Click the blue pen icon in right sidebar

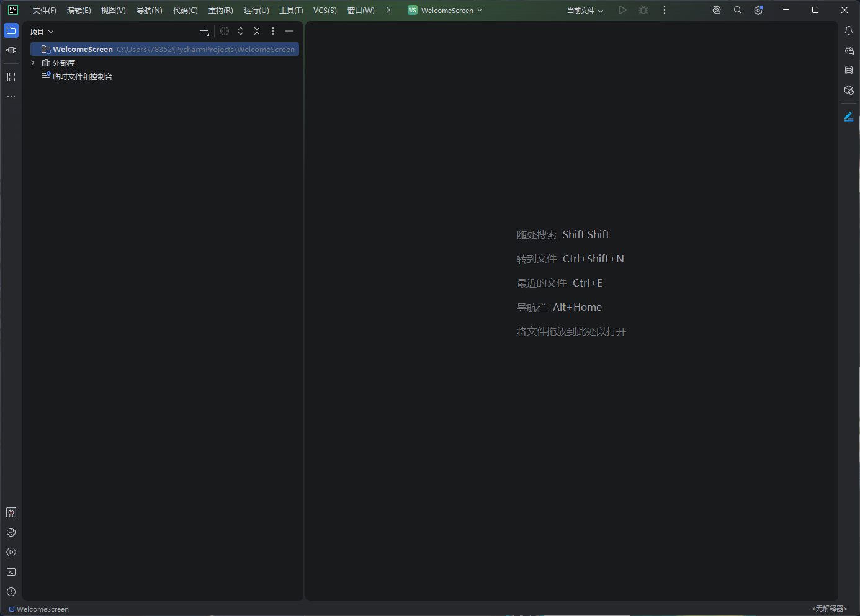849,117
